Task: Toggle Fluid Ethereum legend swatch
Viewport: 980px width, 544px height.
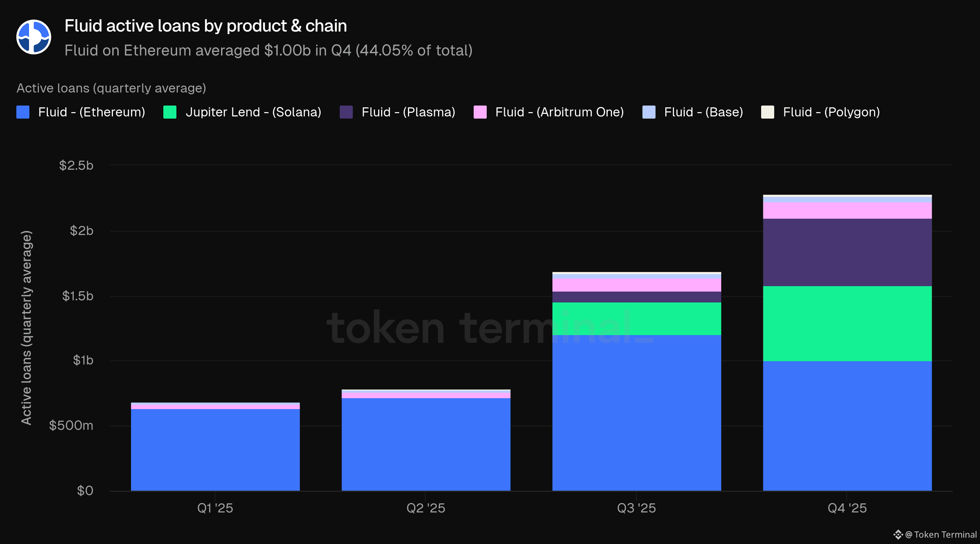Action: tap(23, 112)
